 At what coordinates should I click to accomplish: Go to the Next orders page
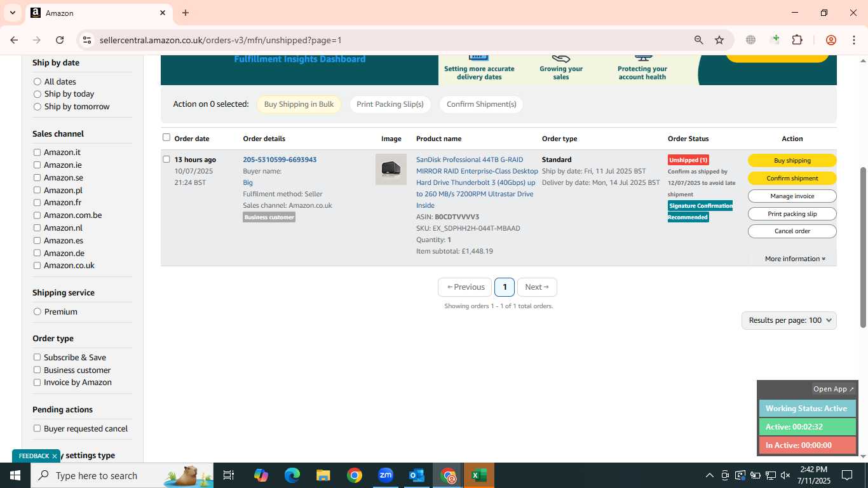tap(537, 287)
